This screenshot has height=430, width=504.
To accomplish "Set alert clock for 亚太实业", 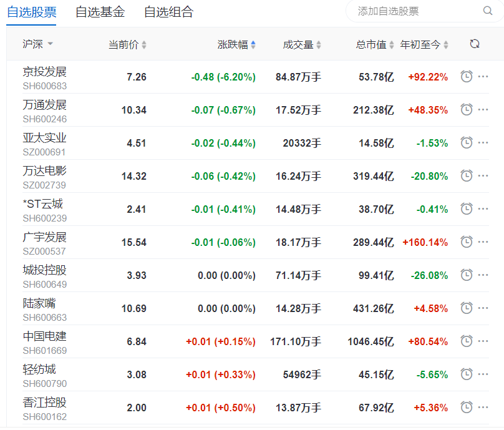I will point(467,142).
